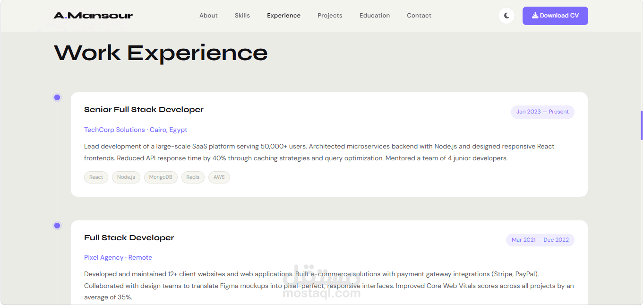Click the Mar 2021 — Dec 2022 badge
The width and height of the screenshot is (644, 306).
(540, 240)
